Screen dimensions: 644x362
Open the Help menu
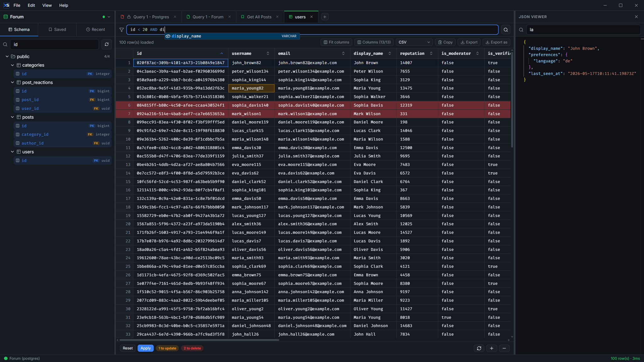click(64, 5)
